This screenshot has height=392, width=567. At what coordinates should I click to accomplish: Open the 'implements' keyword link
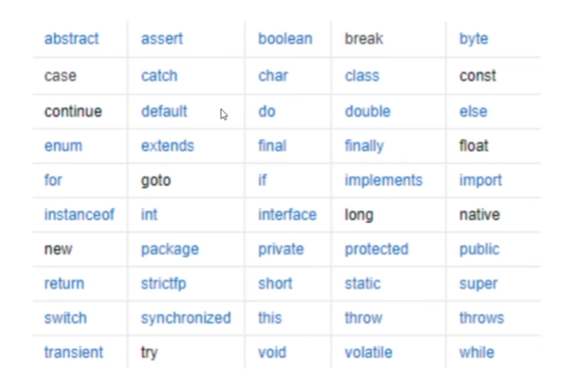coord(383,180)
